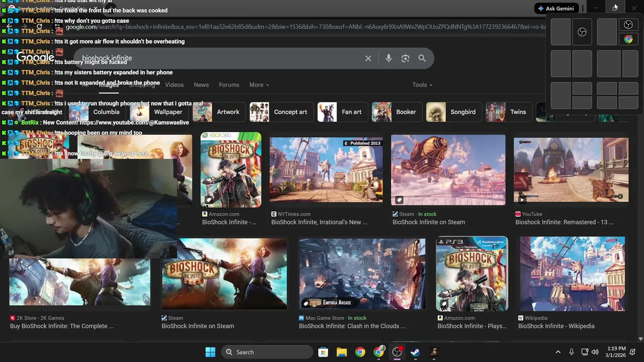Click the Mac Game Store source label

pyautogui.click(x=325, y=318)
